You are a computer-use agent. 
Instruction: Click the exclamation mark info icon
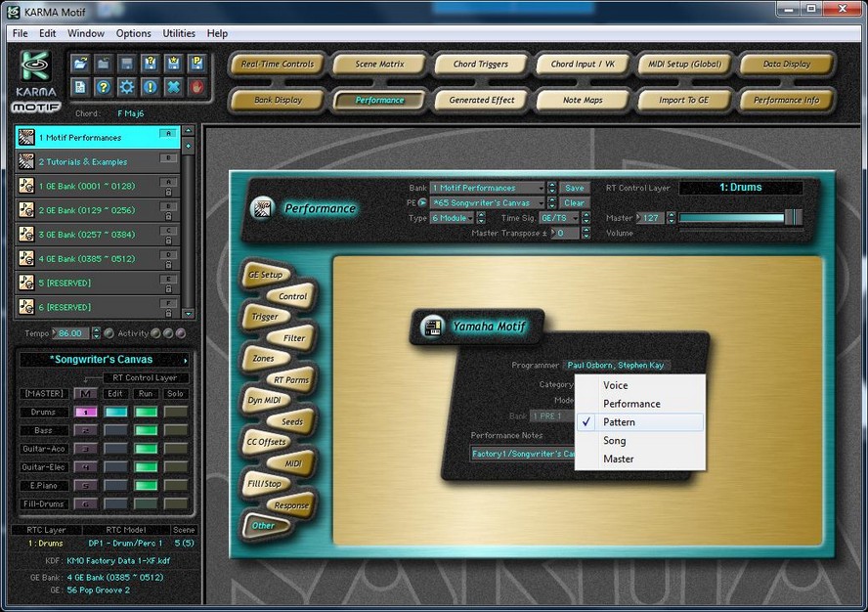[x=150, y=86]
